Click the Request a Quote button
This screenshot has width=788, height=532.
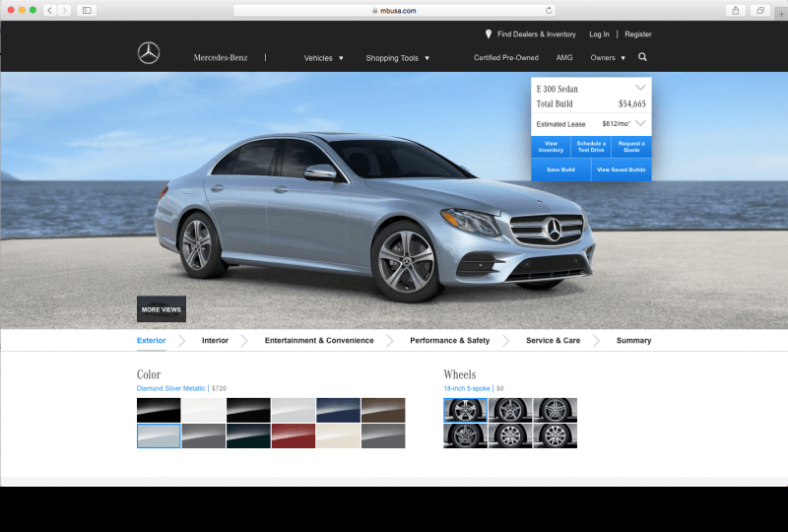tap(631, 147)
